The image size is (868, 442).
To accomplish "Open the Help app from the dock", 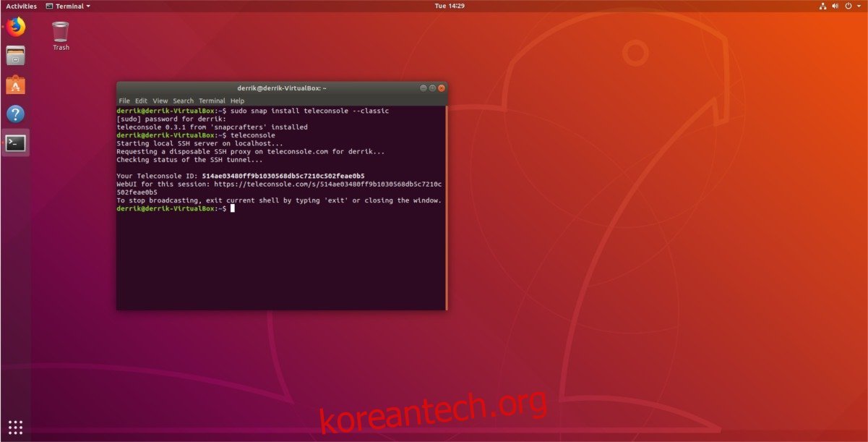I will (x=15, y=113).
